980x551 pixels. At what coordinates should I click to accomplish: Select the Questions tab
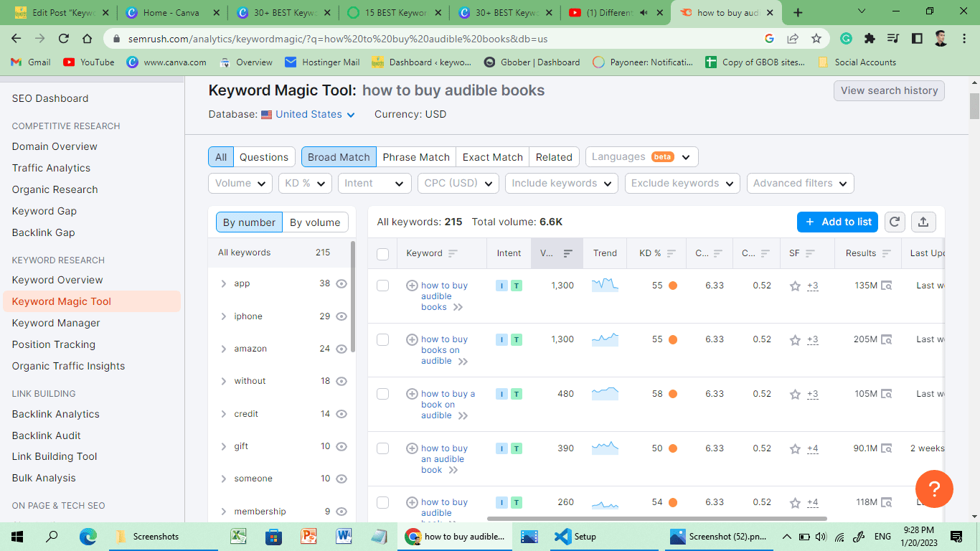(264, 157)
